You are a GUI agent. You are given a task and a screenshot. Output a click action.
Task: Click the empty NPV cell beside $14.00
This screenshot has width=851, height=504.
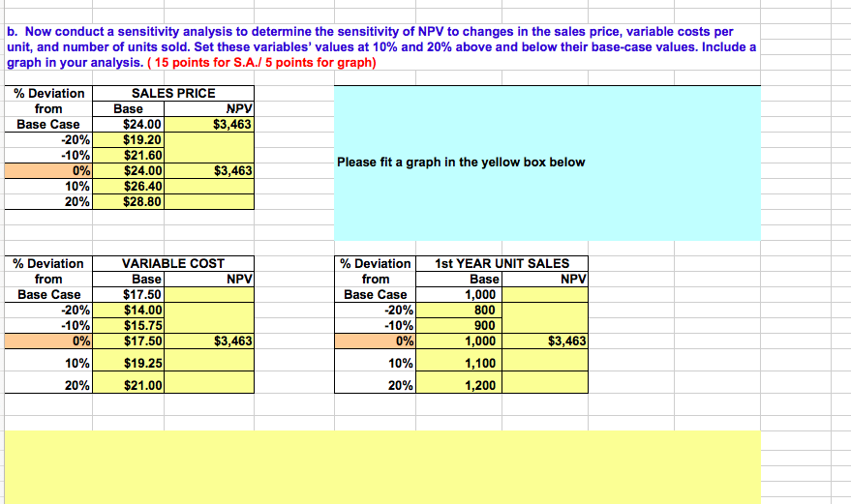(209, 311)
